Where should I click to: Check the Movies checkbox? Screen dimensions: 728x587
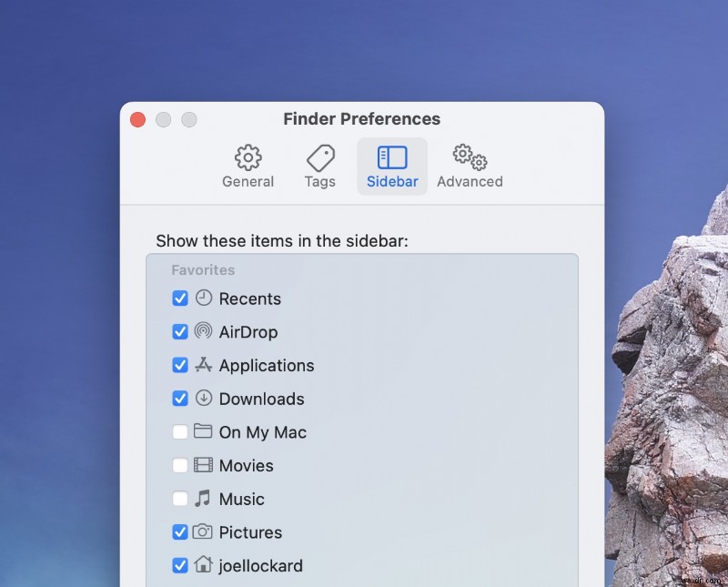pos(179,465)
